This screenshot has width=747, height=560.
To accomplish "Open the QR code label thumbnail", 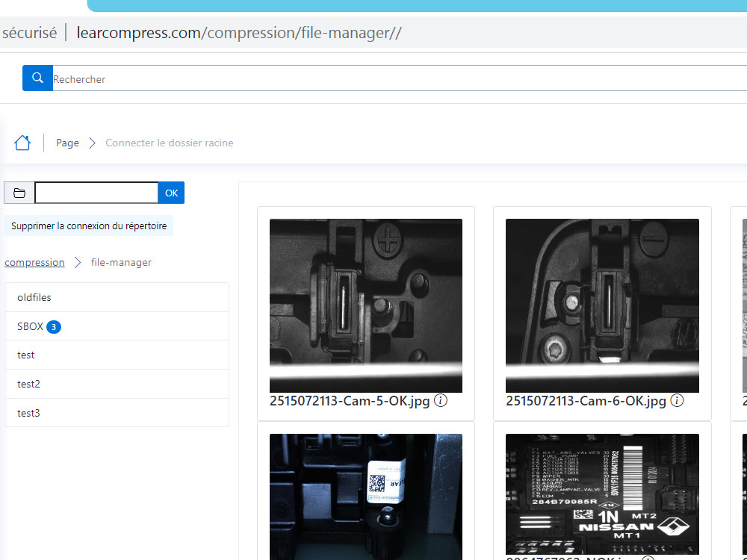I will 366,497.
